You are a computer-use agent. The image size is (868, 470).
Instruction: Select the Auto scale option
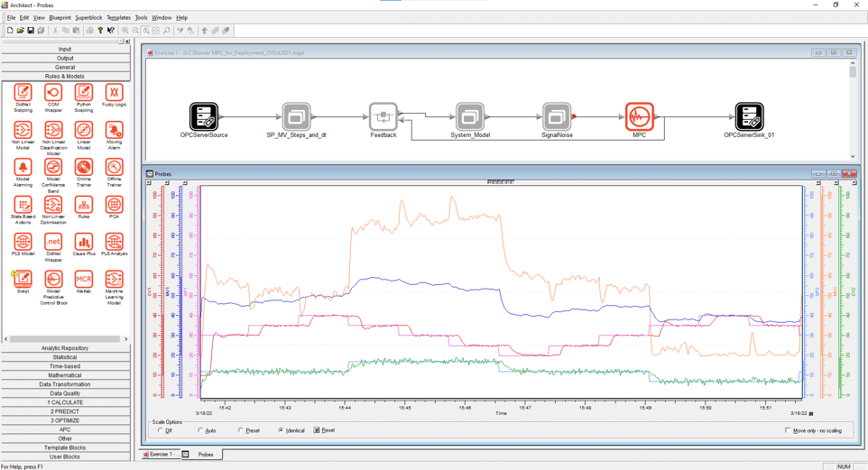click(200, 430)
